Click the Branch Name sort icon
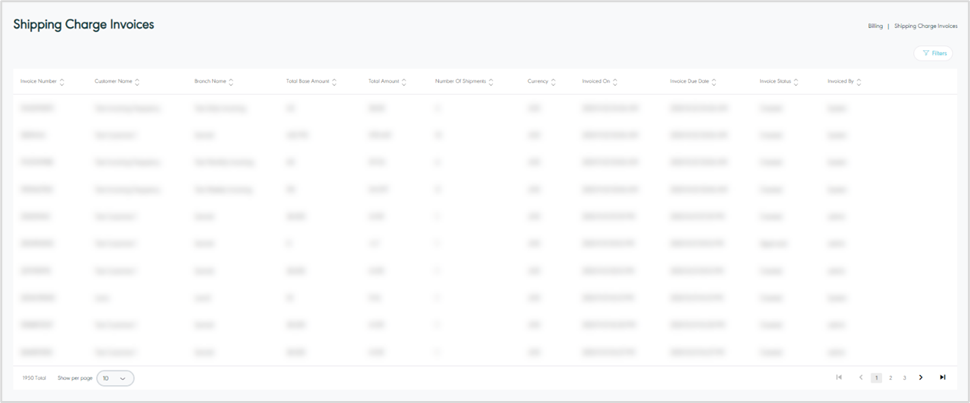970x403 pixels. tap(231, 82)
